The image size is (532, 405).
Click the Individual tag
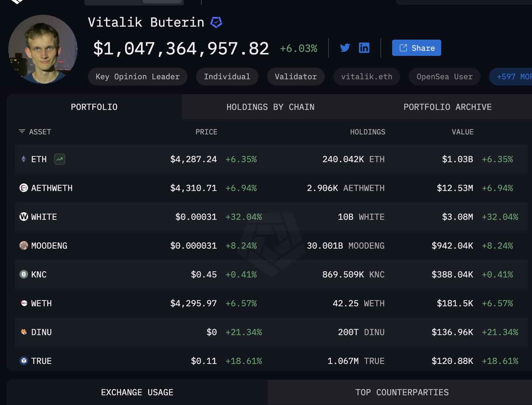click(x=227, y=77)
